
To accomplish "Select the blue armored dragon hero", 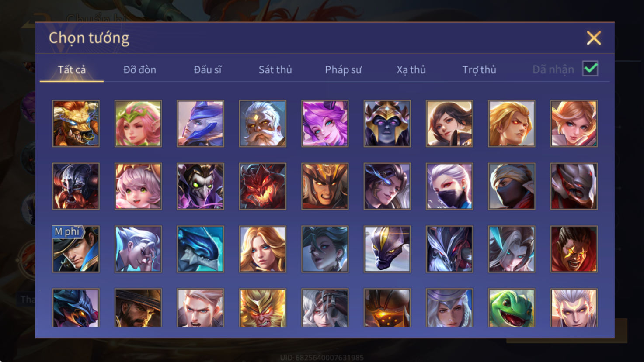I will (200, 249).
